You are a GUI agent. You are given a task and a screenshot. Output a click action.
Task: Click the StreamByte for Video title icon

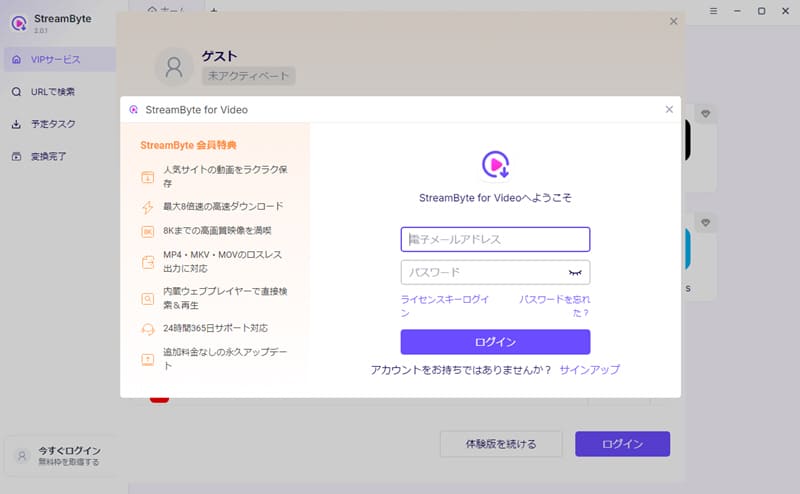(134, 110)
